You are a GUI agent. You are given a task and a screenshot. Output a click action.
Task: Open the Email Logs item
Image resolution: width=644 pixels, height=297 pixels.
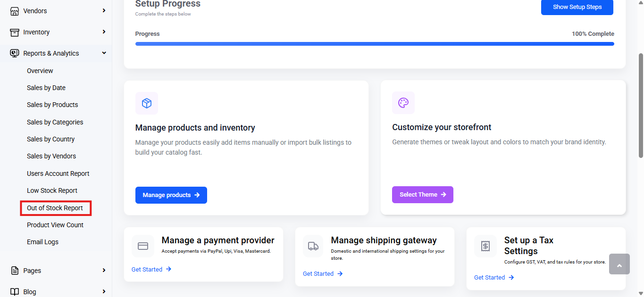click(43, 242)
